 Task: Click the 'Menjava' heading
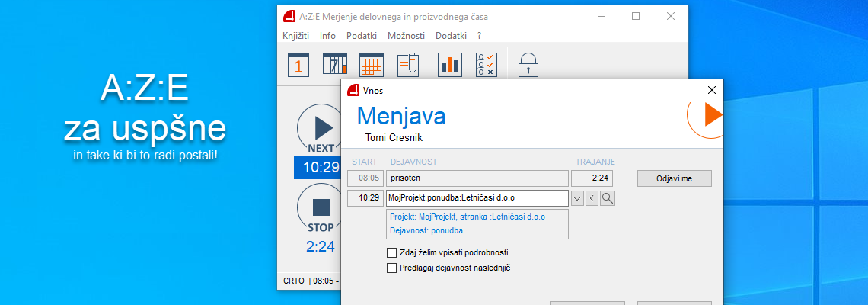[401, 116]
